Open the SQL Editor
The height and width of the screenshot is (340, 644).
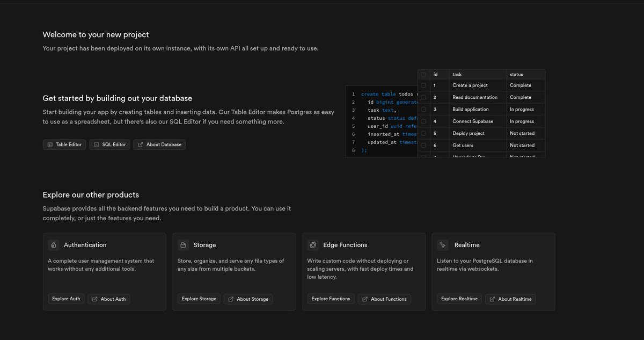(109, 144)
